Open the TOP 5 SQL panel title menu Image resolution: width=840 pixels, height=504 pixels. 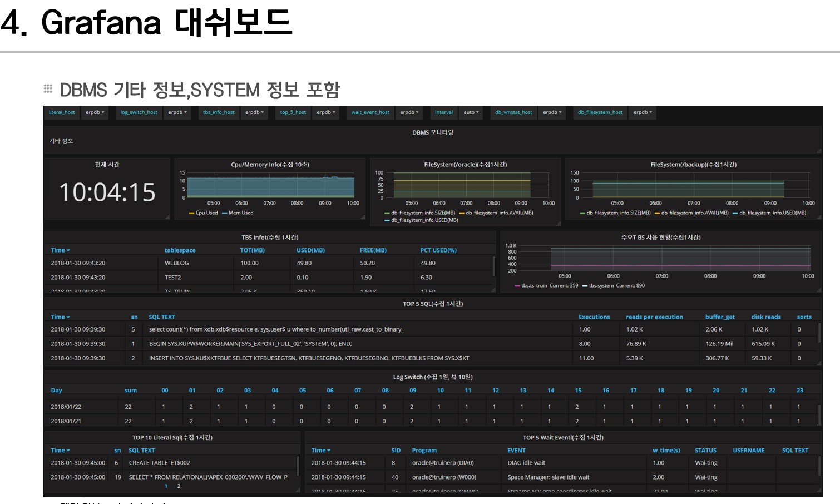click(x=433, y=304)
